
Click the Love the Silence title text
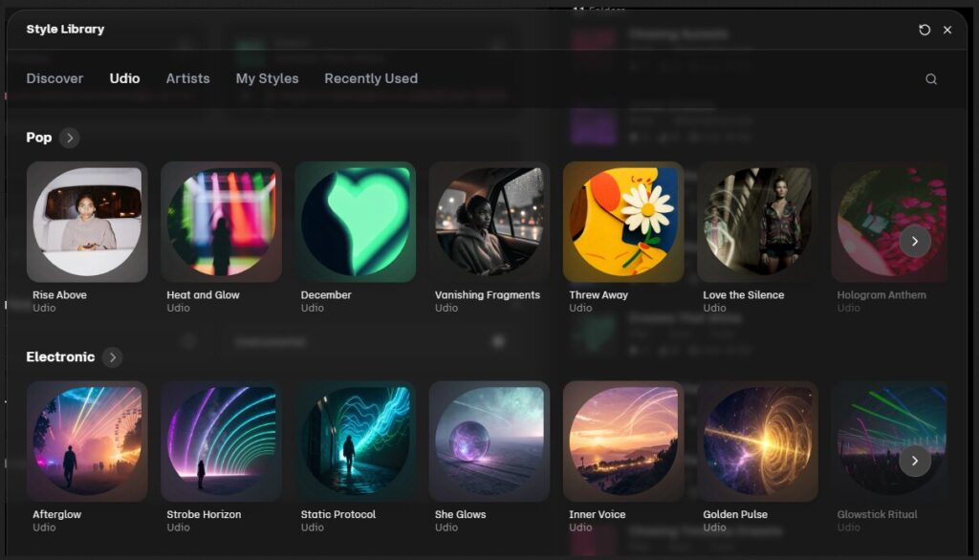[x=743, y=294]
